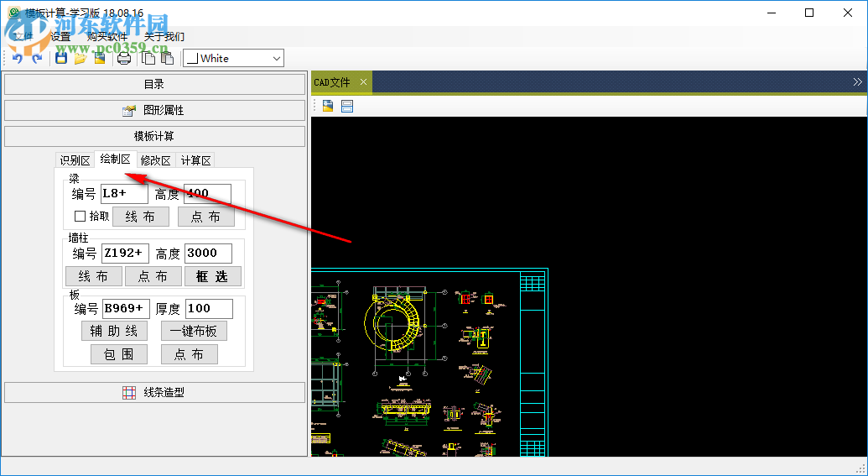
Task: Toggle the 拾取 checkbox
Action: (x=81, y=217)
